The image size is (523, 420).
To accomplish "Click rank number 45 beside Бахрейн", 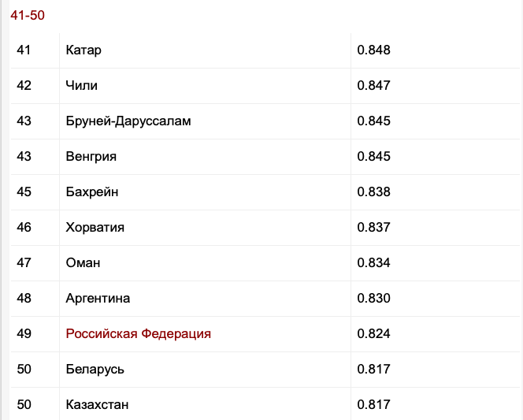I will 24,192.
